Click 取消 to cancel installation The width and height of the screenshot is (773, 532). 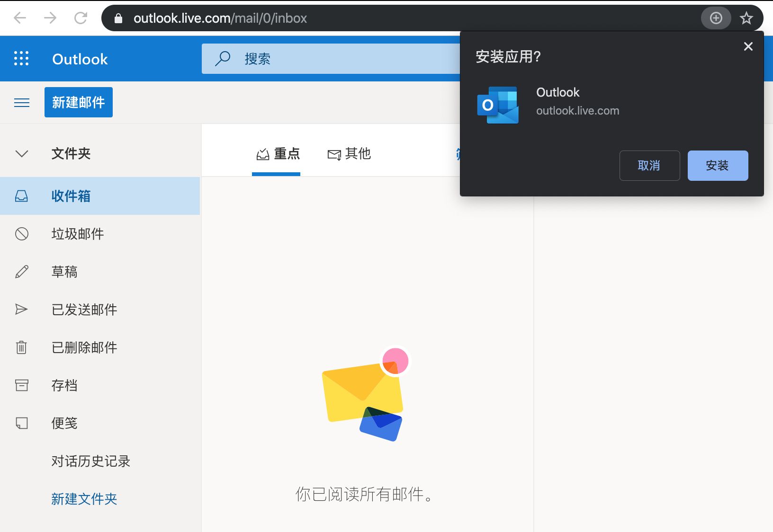(649, 166)
